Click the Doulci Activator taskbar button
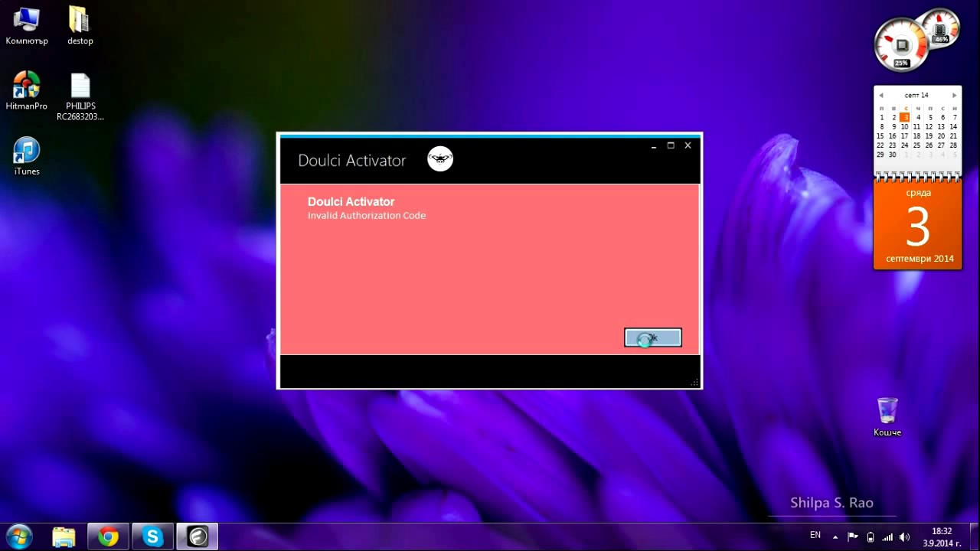Screen dimensions: 980x551 click(198, 537)
